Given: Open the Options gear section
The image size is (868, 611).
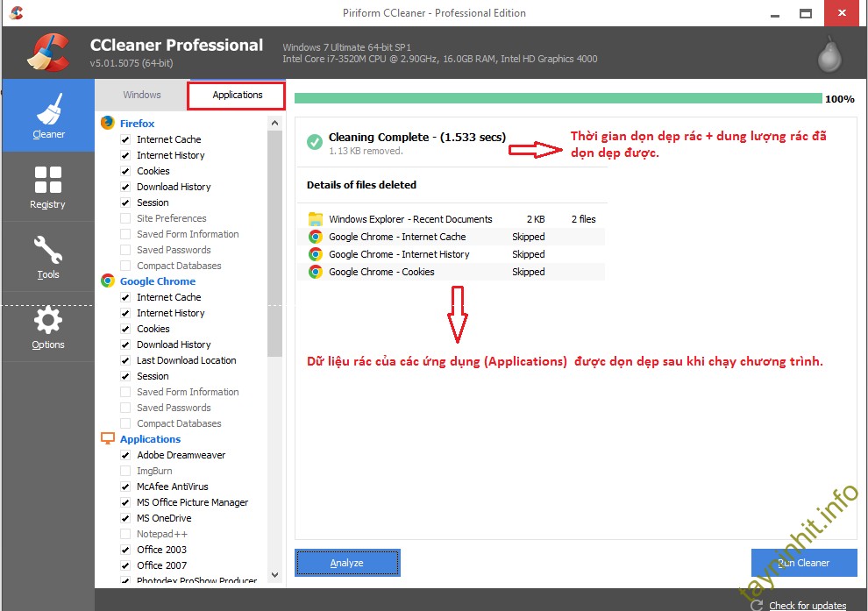Looking at the screenshot, I should 48,327.
